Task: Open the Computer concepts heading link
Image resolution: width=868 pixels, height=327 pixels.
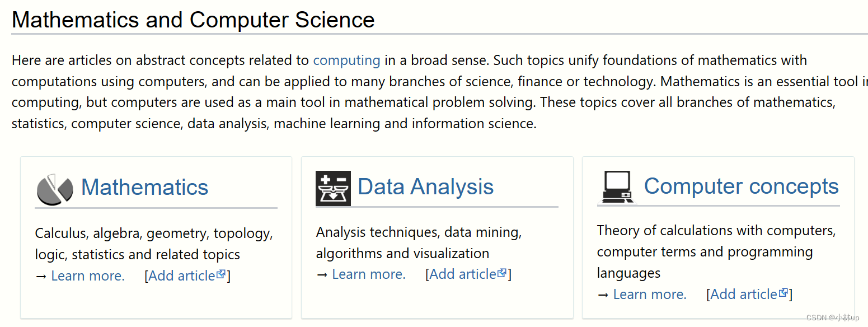Action: pos(741,186)
